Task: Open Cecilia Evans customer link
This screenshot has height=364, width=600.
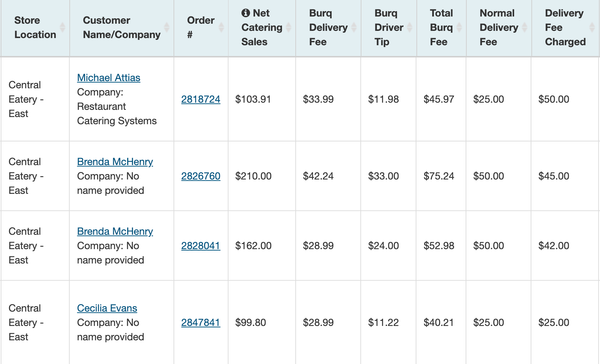Action: coord(107,308)
